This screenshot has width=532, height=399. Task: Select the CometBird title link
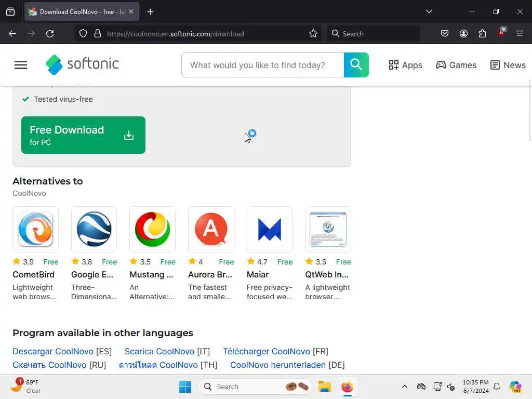click(34, 274)
